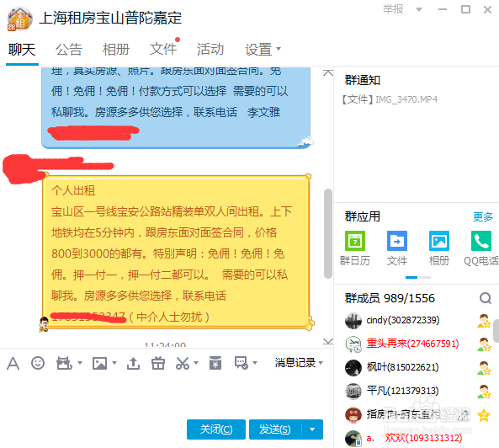This screenshot has height=448, width=499.
Task: Click 平凡's avatar in member list
Action: tap(353, 391)
